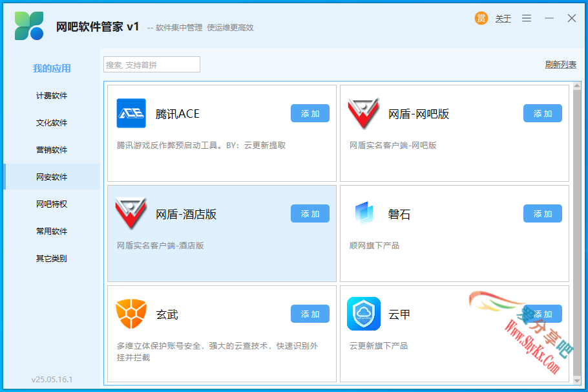This screenshot has height=392, width=588.
Task: Click the scrollbar up arrow
Action: click(x=577, y=85)
